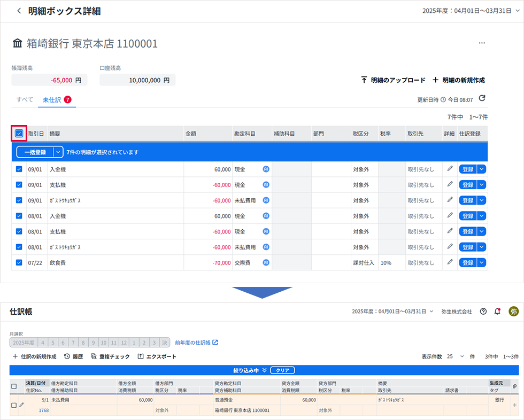Click the クリア filter button

(282, 370)
